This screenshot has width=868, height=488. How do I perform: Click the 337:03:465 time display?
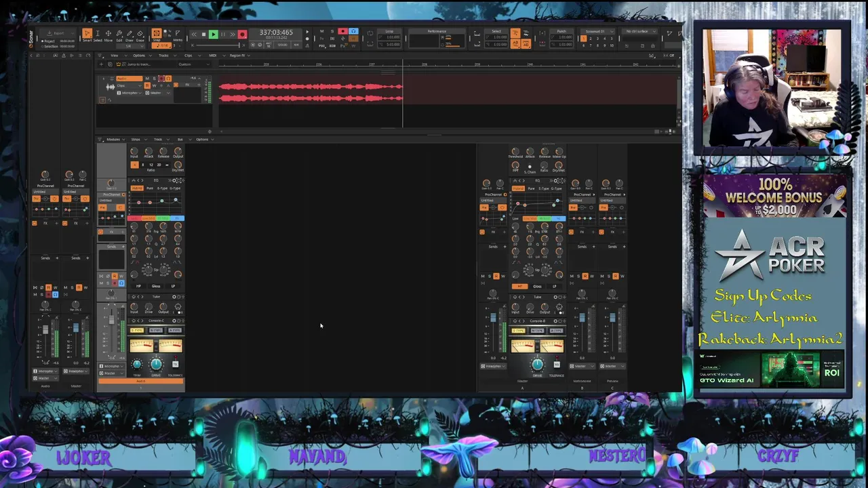(x=276, y=32)
